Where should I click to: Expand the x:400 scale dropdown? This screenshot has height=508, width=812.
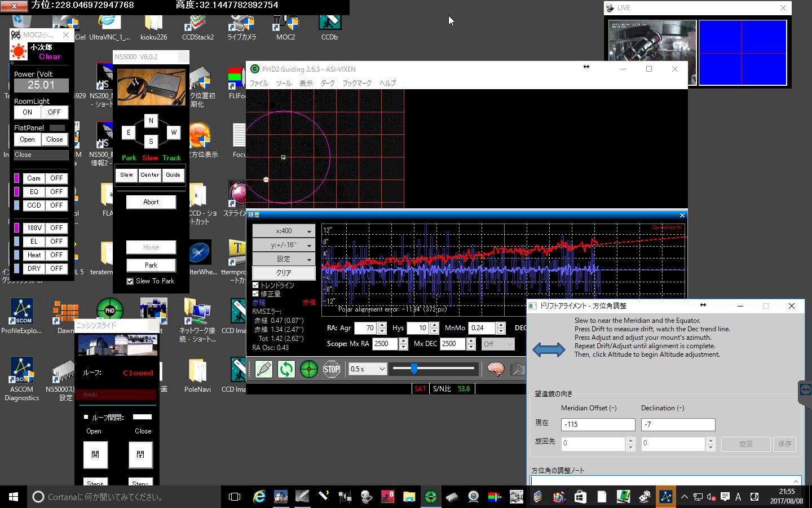coord(284,231)
